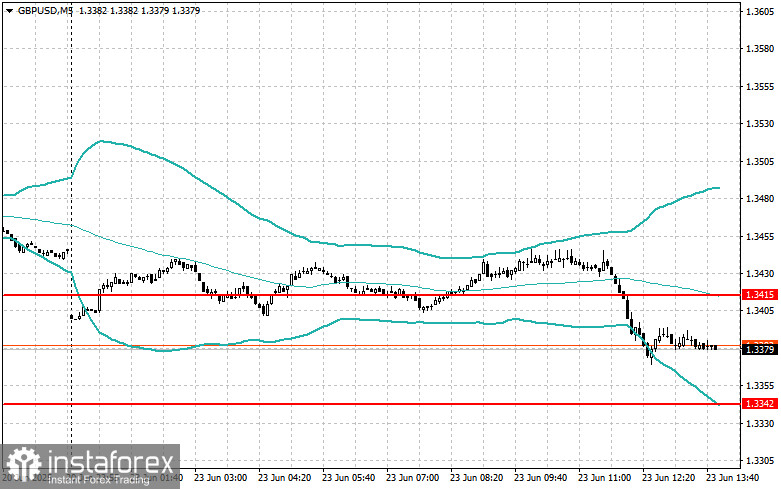Select the red horizontal line at 1.3415
Viewport: 781px width, 489px height.
point(372,295)
